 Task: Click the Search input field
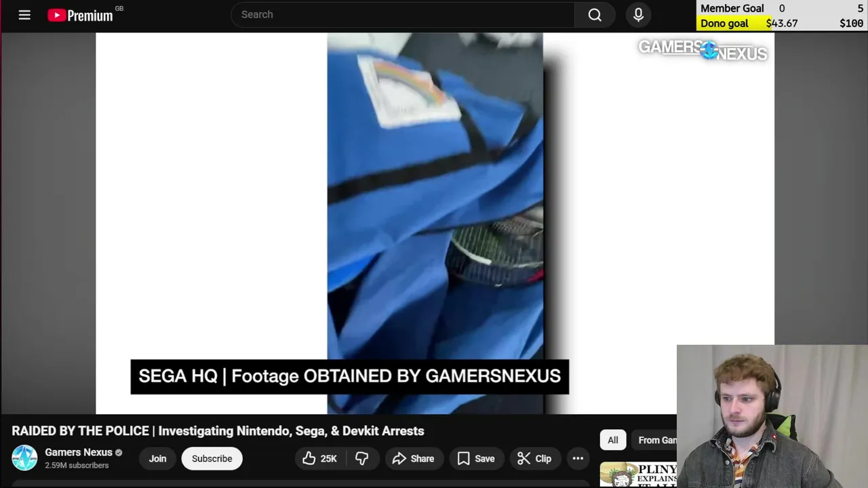(x=403, y=15)
